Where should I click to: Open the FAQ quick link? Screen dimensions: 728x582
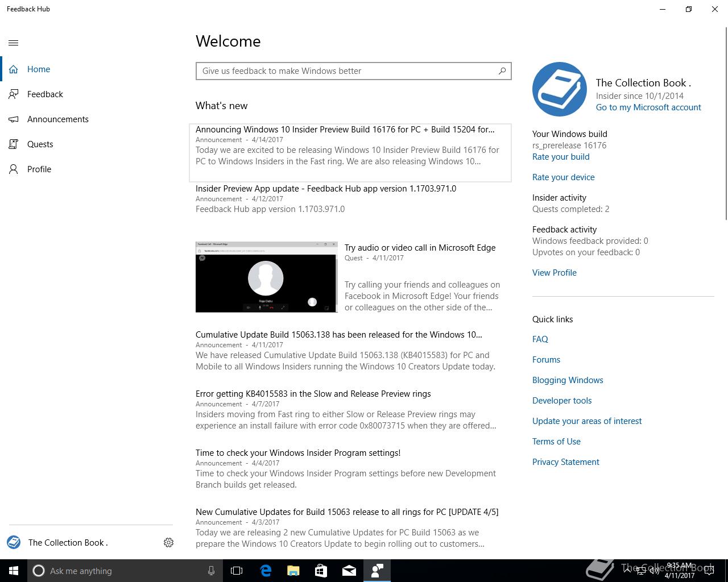point(540,339)
